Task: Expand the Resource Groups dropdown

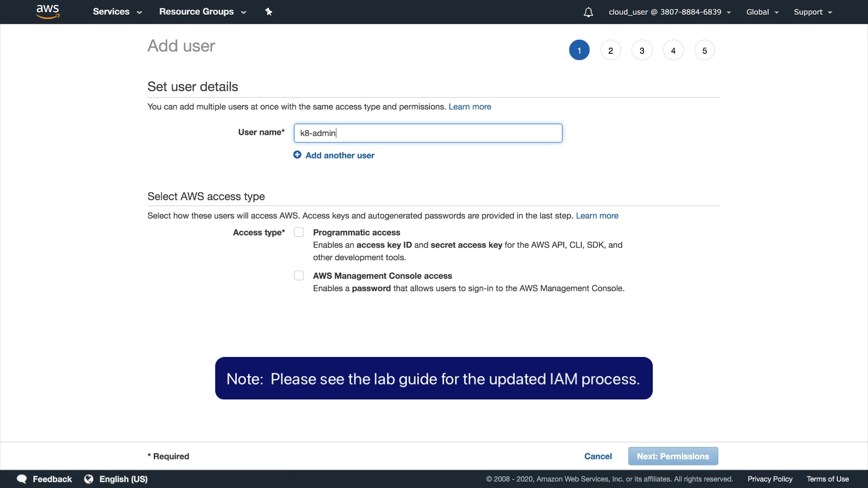Action: click(202, 12)
